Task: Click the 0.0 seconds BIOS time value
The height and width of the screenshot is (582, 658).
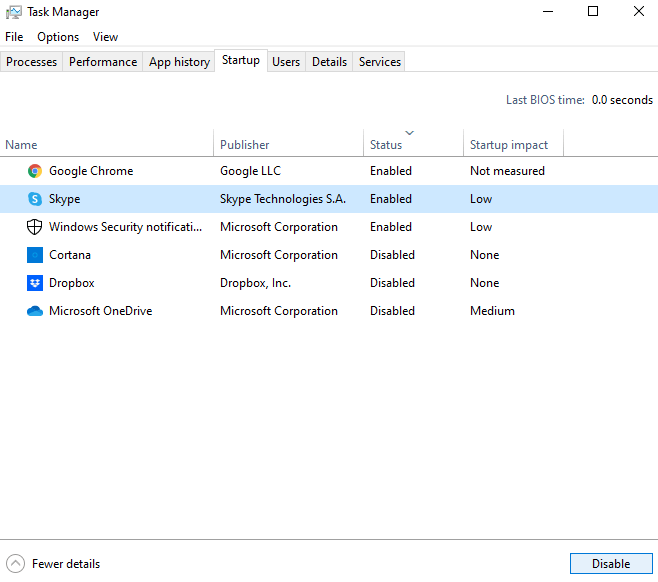Action: tap(622, 100)
